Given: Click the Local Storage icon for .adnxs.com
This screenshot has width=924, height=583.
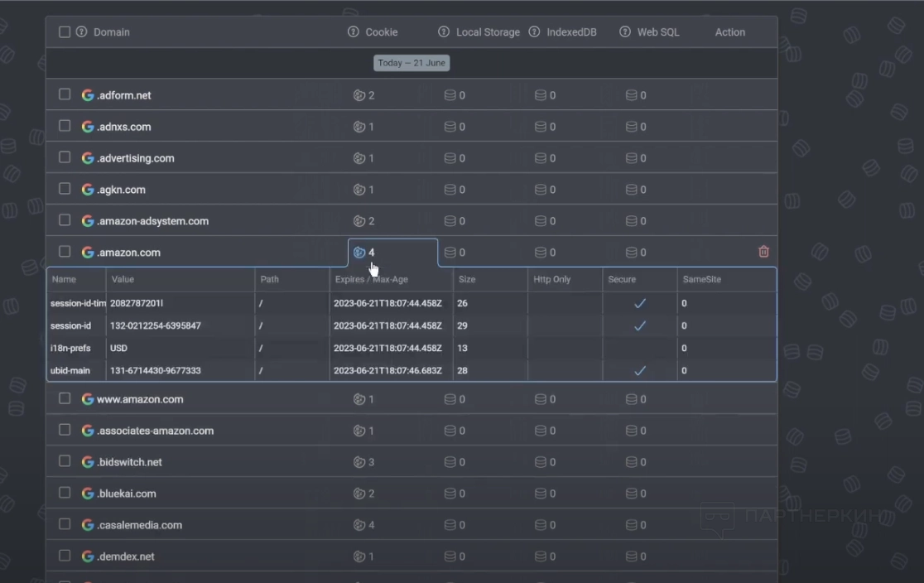Looking at the screenshot, I should pyautogui.click(x=450, y=127).
